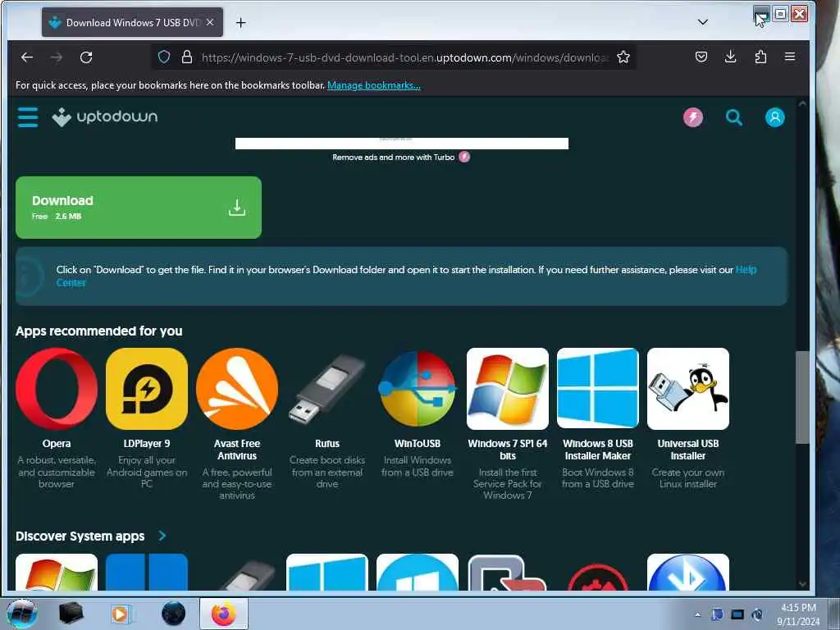Open Uptodown Turbo lightning icon in header
840x630 pixels.
(x=692, y=117)
